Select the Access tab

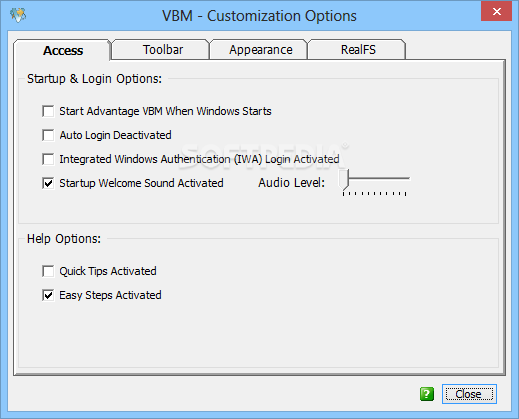click(x=62, y=50)
